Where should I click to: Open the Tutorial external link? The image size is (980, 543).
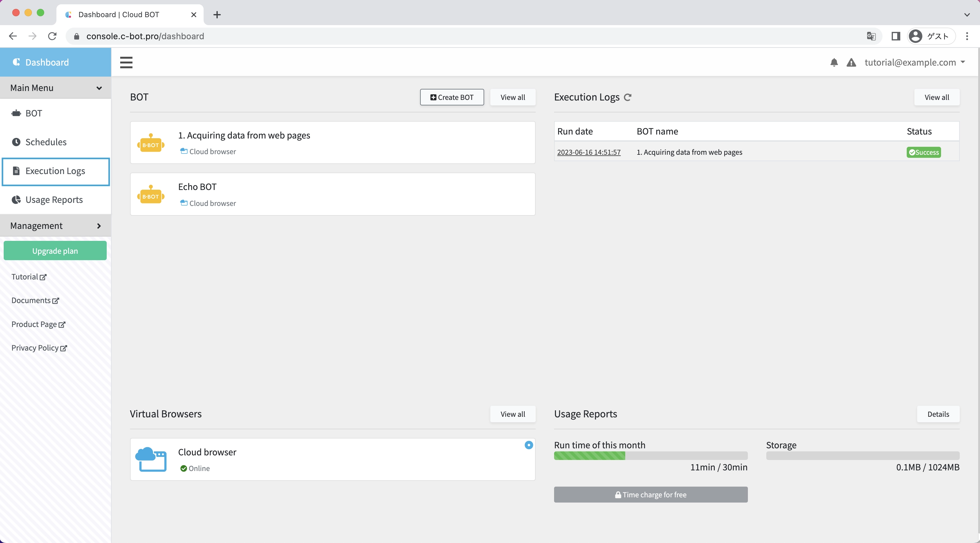click(29, 277)
